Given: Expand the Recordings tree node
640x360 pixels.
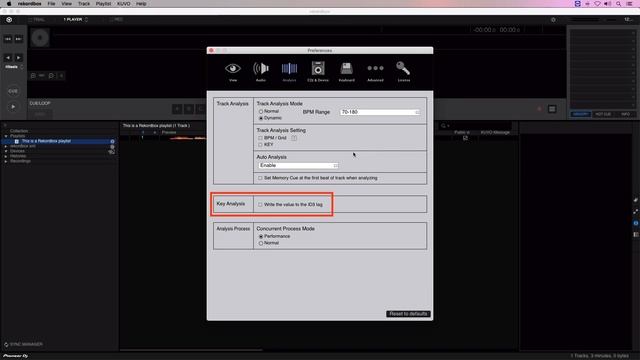Looking at the screenshot, I should pyautogui.click(x=6, y=161).
